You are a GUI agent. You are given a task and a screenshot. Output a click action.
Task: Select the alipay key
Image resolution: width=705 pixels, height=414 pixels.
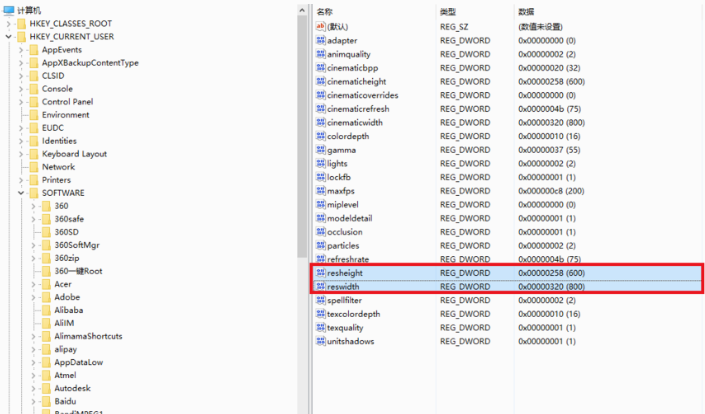[x=66, y=349]
